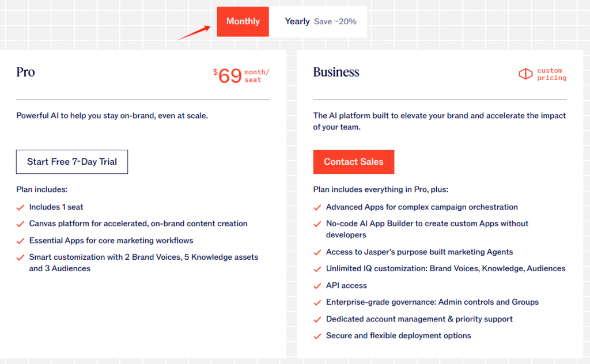Click checkmark next to Essential Apps
The image size is (590, 364).
20,241
